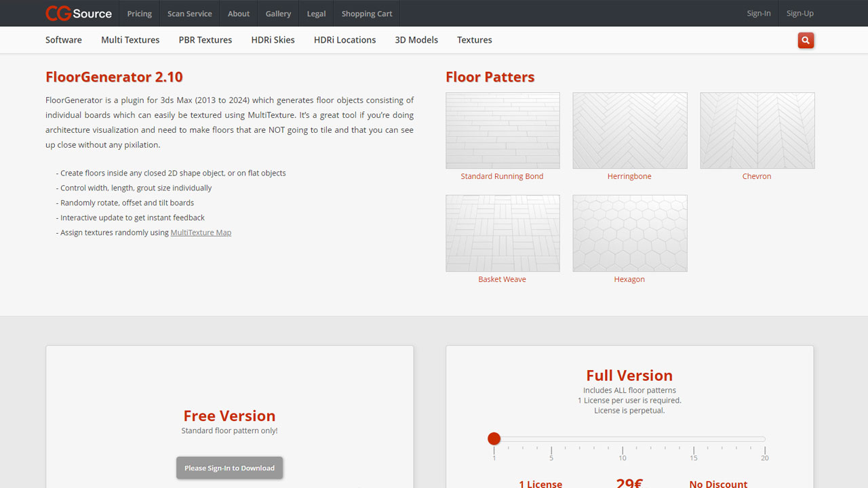
Task: View the Shopping Cart
Action: click(366, 13)
